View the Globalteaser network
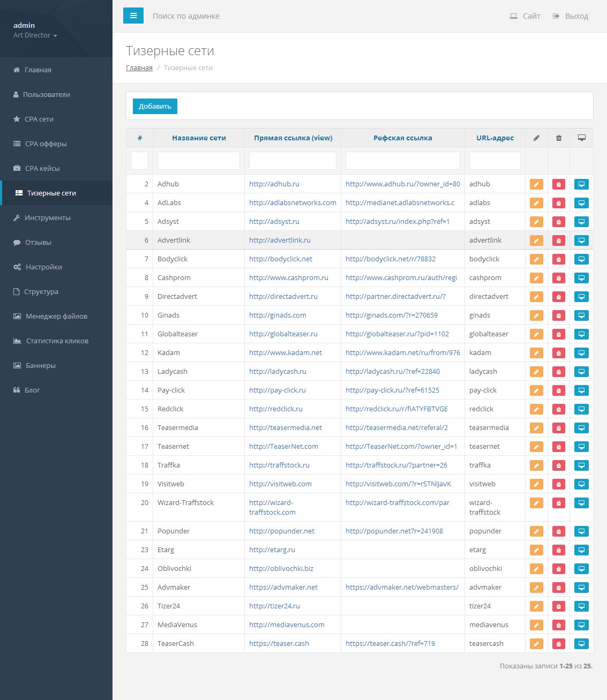The width and height of the screenshot is (607, 700). [x=581, y=334]
